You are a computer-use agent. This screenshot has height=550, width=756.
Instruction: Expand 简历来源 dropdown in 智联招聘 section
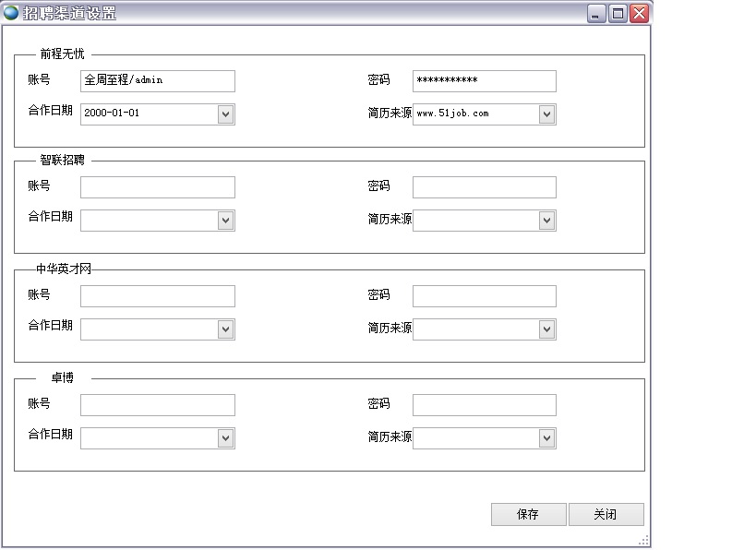[546, 221]
